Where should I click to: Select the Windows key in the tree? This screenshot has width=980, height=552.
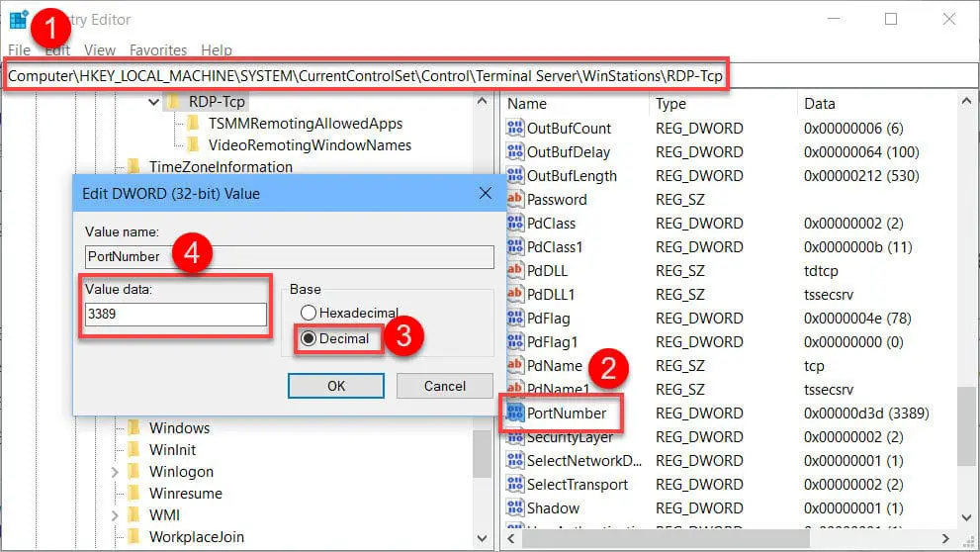click(x=179, y=428)
